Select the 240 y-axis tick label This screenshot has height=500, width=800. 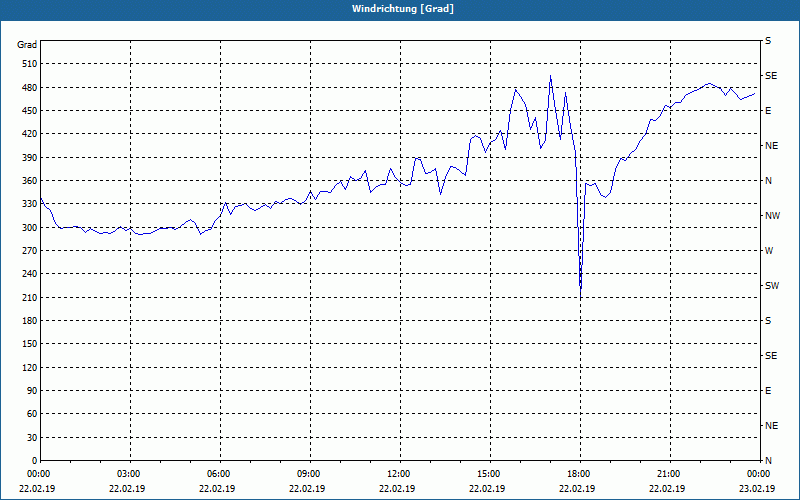tap(30, 274)
